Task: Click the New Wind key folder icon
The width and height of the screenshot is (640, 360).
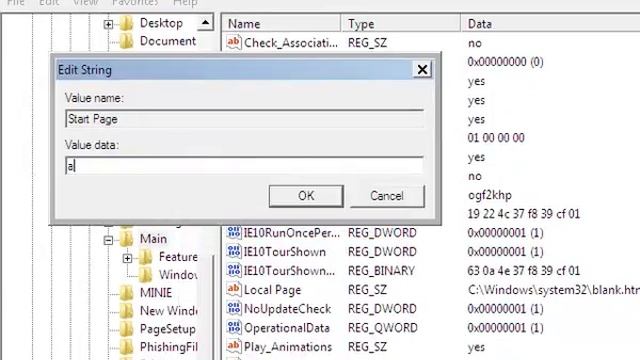Action: pos(127,311)
